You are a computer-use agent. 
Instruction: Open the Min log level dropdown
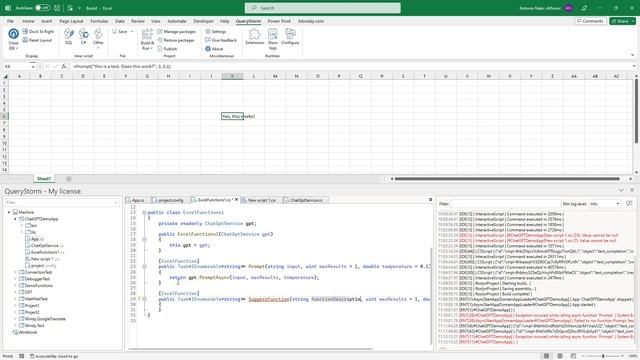tap(605, 204)
